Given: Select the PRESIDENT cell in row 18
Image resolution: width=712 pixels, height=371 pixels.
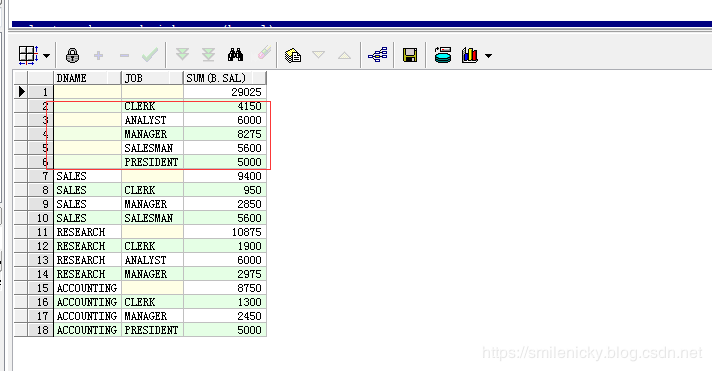Looking at the screenshot, I should (x=153, y=330).
